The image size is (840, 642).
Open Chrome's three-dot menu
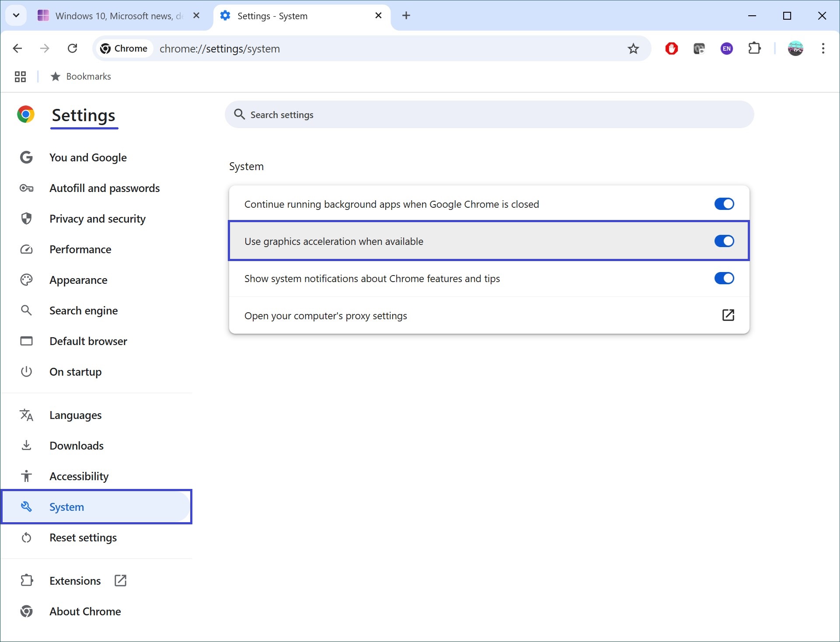coord(823,49)
